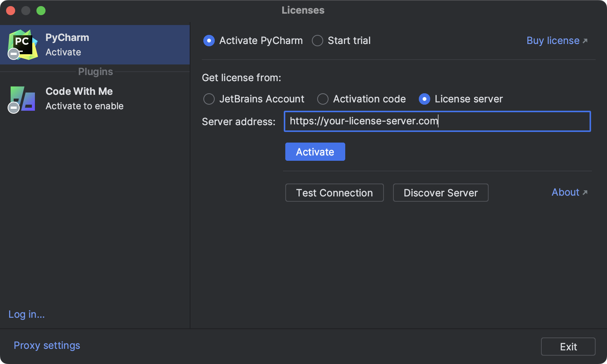Open Proxy settings
The image size is (607, 364).
(46, 345)
